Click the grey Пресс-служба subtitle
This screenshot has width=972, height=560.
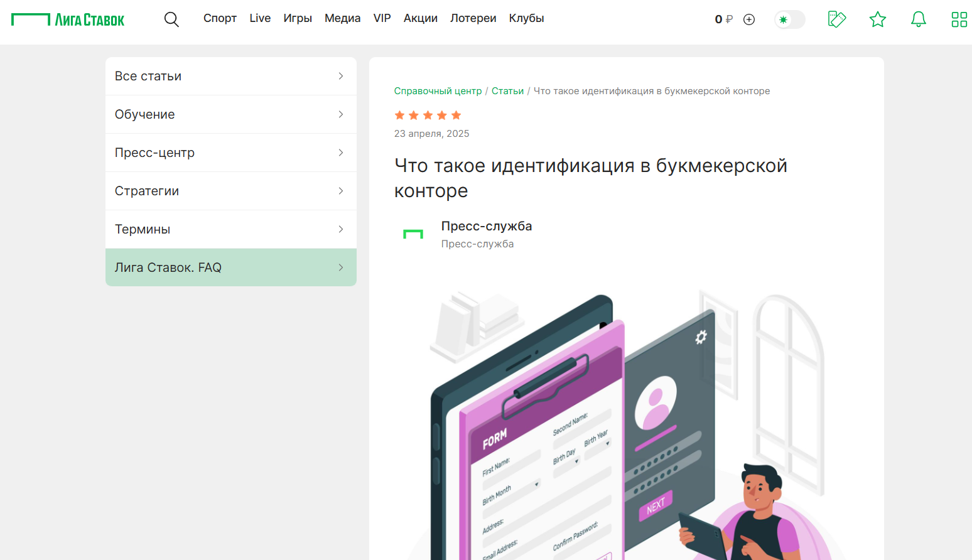click(x=477, y=244)
